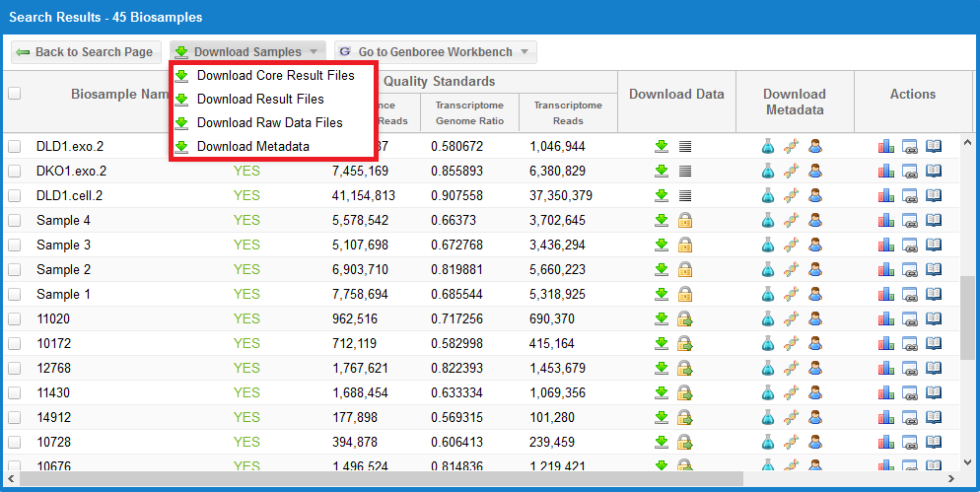Click the Transcriptome Reads column header
This screenshot has height=492, width=980.
568,112
